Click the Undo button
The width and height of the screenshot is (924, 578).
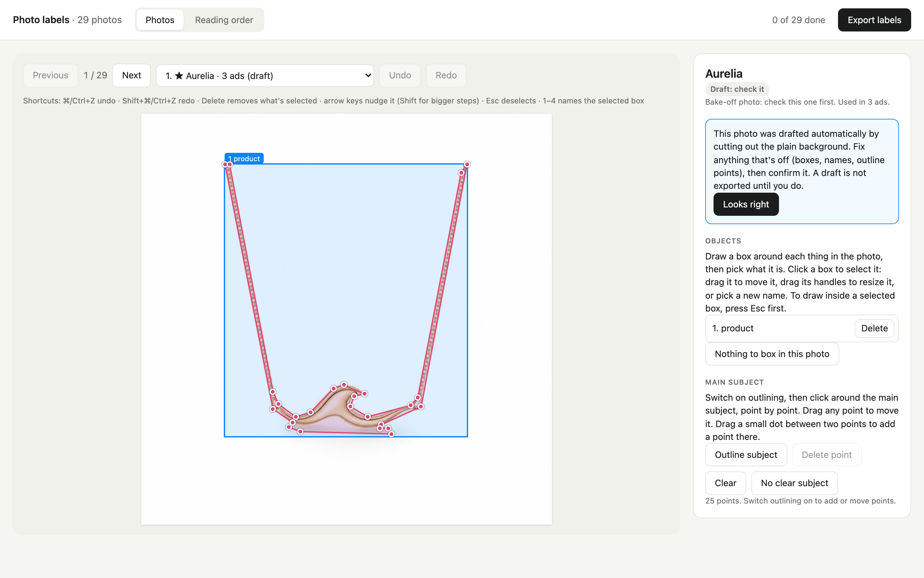pos(400,75)
